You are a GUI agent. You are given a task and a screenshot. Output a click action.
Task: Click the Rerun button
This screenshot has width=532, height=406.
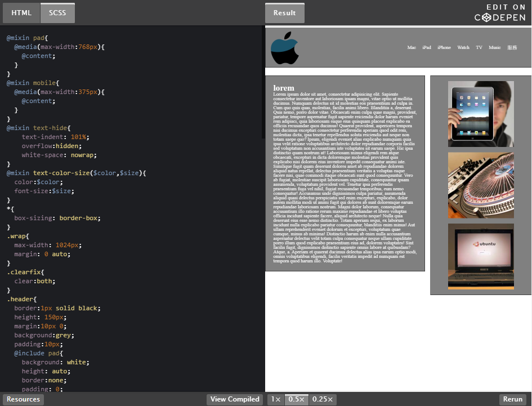[513, 399]
